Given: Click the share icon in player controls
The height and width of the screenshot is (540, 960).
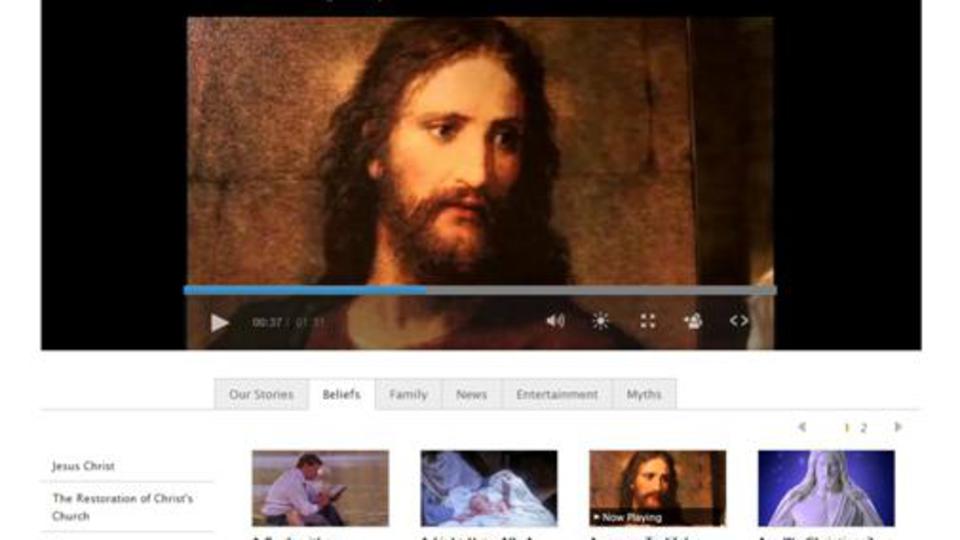Looking at the screenshot, I should pos(693,321).
